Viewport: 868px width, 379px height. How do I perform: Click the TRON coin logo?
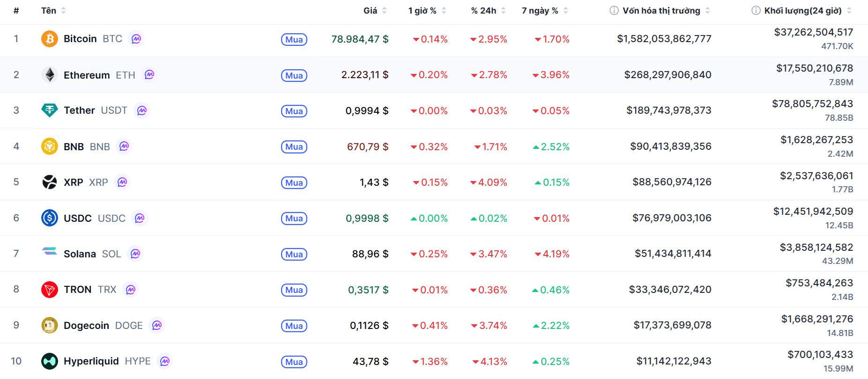click(50, 290)
